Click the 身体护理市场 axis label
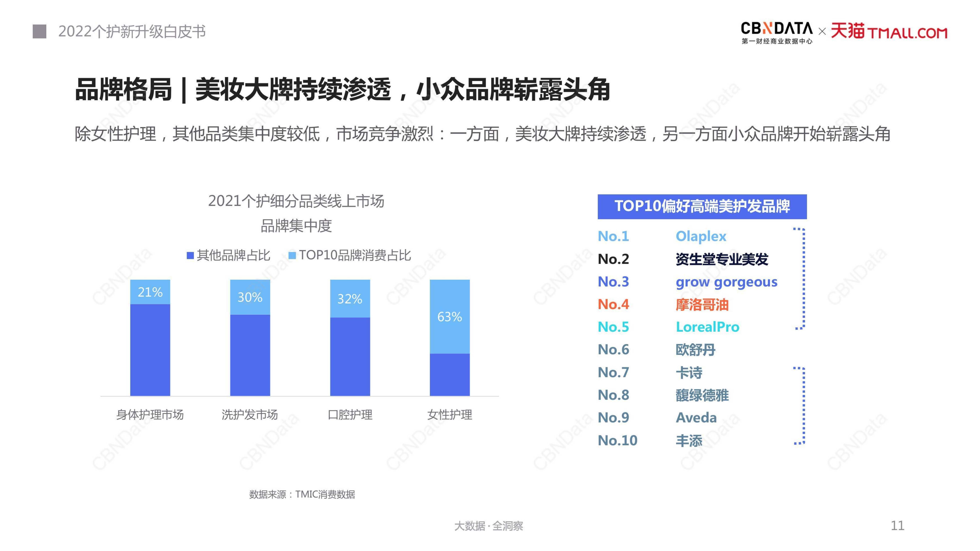 [150, 415]
